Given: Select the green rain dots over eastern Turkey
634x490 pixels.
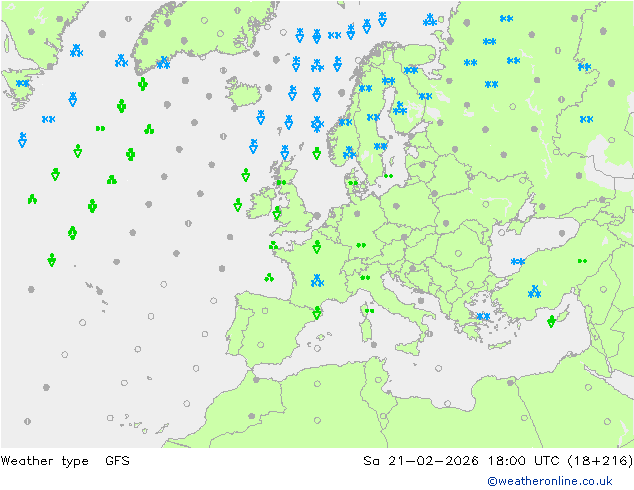Looking at the screenshot, I should point(582,261).
